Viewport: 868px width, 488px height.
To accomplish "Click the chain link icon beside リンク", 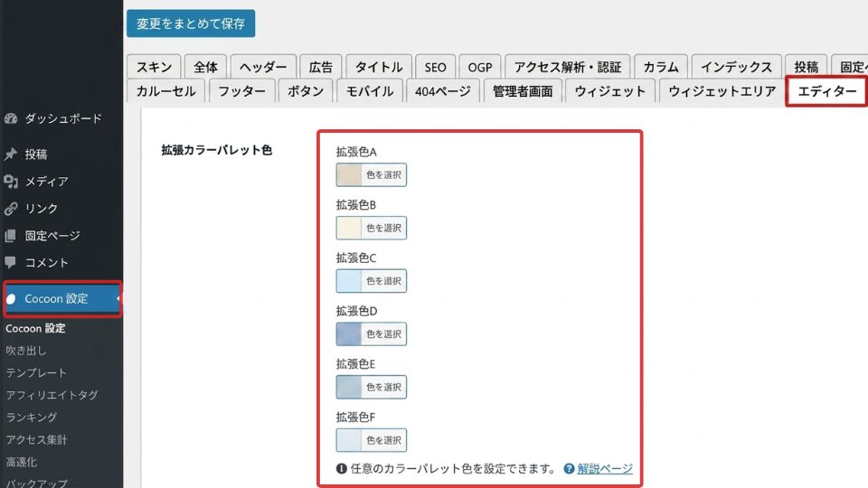I will 11,209.
